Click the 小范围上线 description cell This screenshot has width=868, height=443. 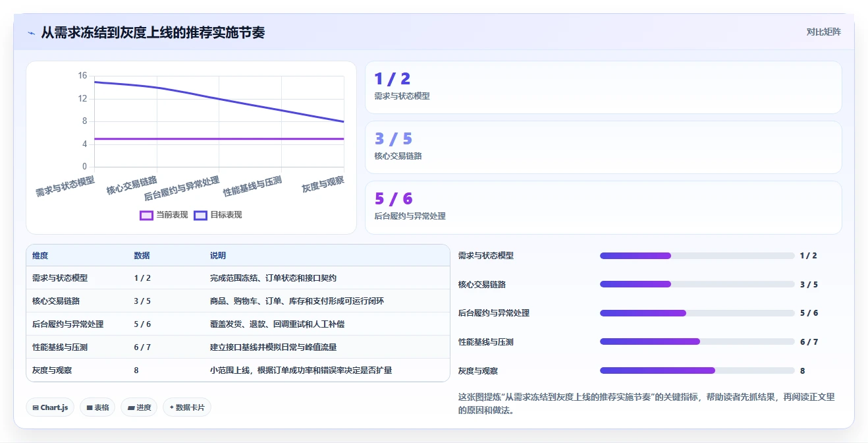point(301,370)
